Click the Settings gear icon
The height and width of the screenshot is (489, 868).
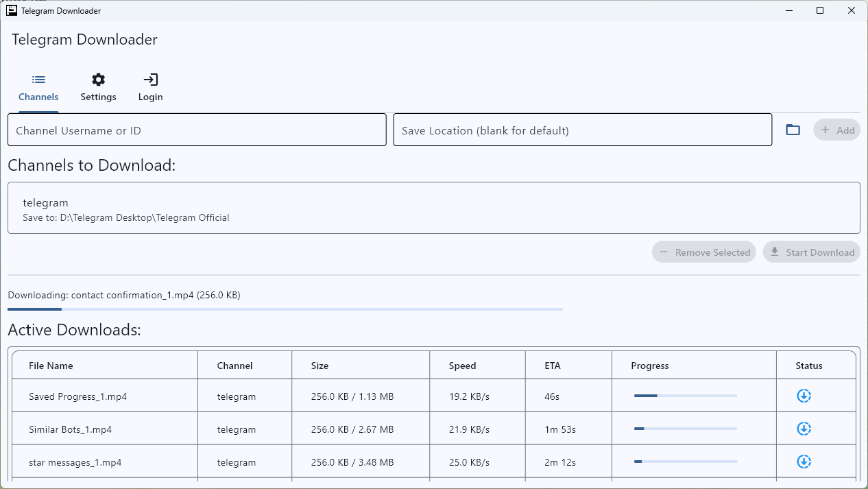pyautogui.click(x=98, y=79)
